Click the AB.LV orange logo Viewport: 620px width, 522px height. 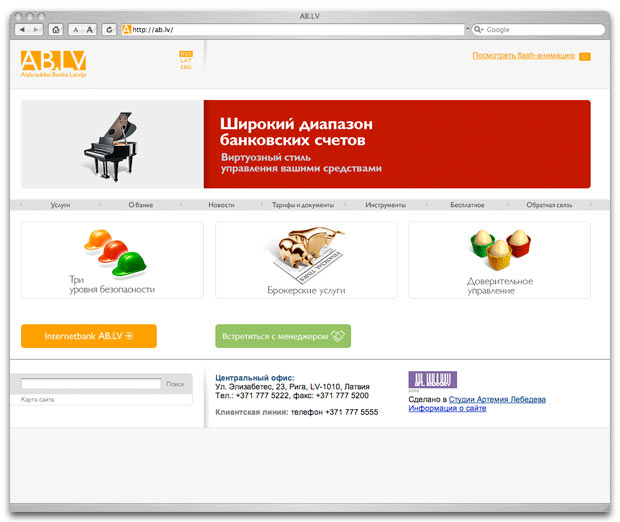pyautogui.click(x=53, y=64)
